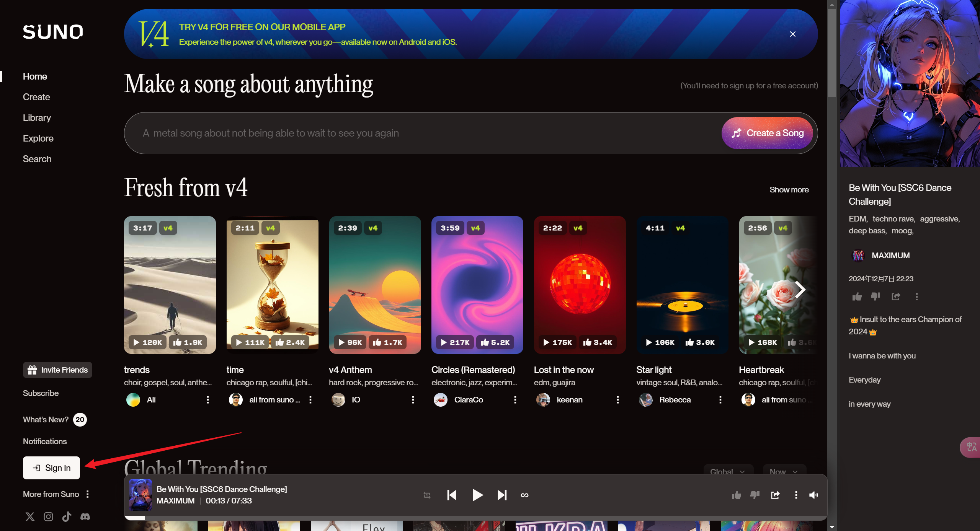Viewport: 980px width, 531px height.
Task: Skip to the next track
Action: [x=502, y=495]
